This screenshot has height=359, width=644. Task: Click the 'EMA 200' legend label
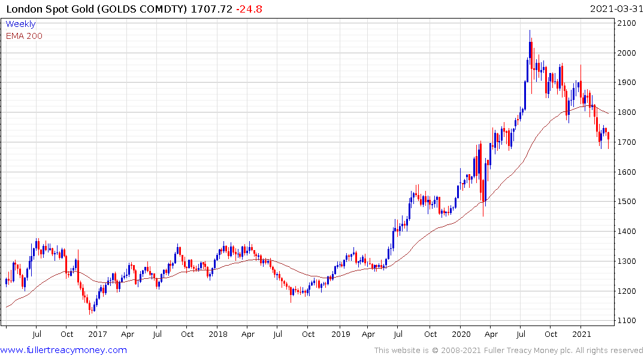click(24, 36)
